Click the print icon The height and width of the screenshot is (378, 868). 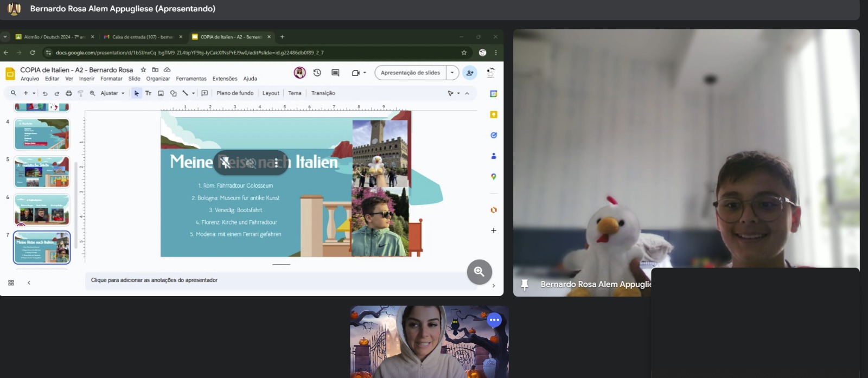[x=68, y=93]
